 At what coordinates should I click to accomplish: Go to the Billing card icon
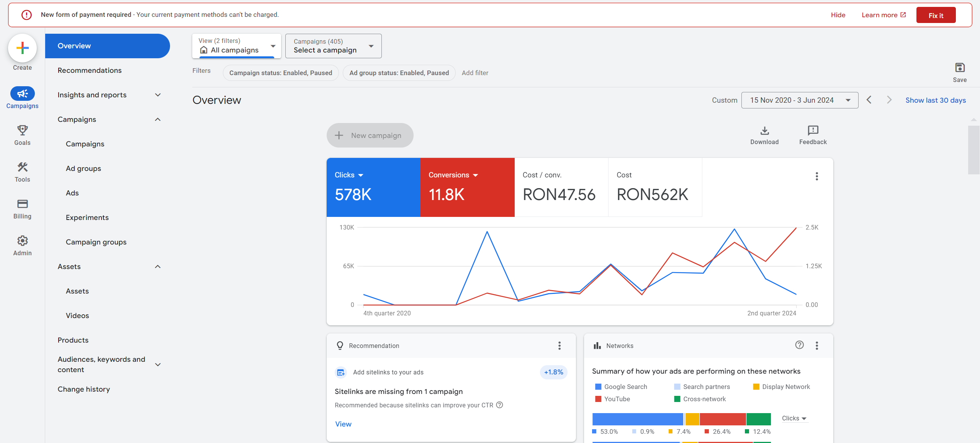point(22,204)
